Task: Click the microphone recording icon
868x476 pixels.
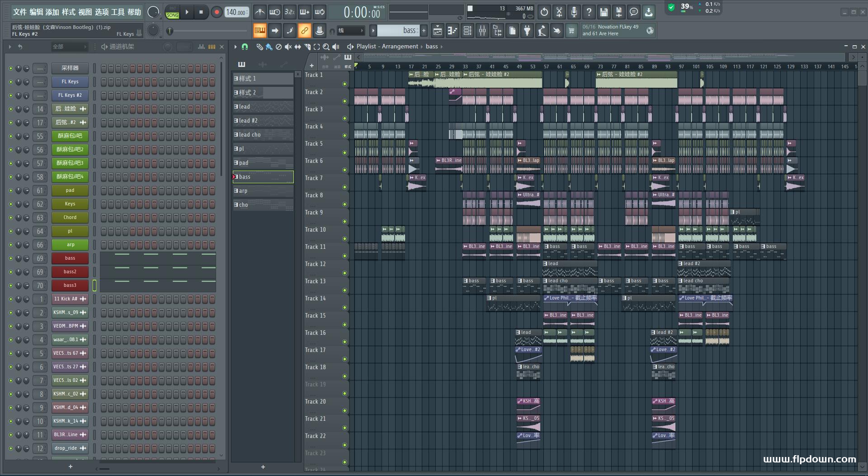Action: coord(574,12)
